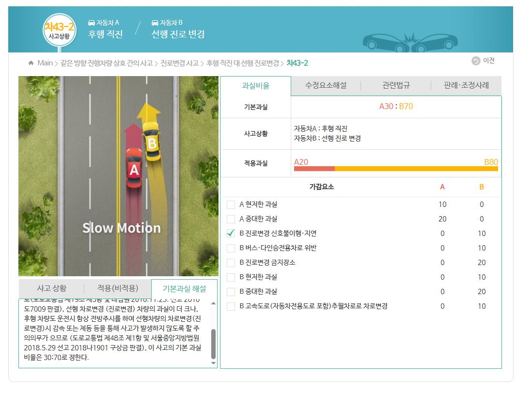Click the home icon in breadcrumb
Screen dimensions: 532x394
31,63
